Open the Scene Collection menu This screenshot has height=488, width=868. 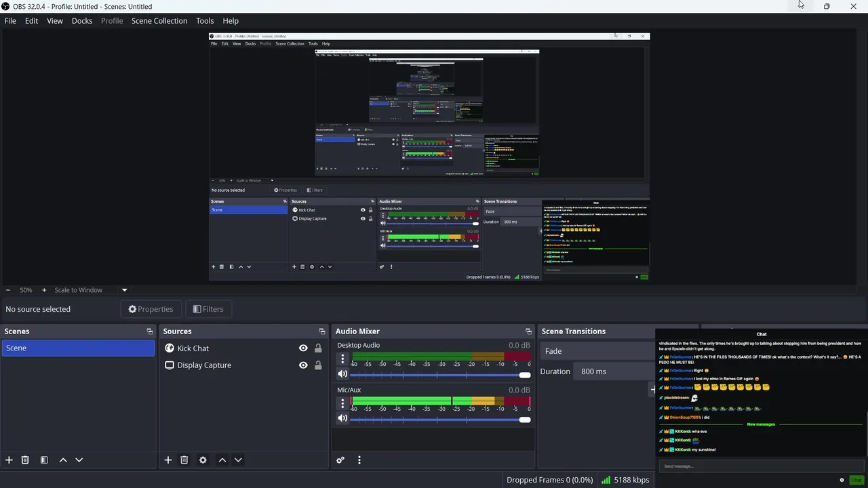coord(159,20)
